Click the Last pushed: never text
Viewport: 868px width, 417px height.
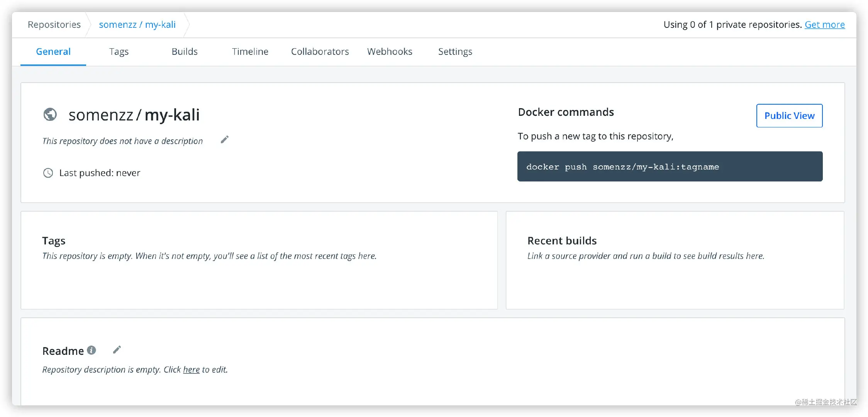click(100, 173)
